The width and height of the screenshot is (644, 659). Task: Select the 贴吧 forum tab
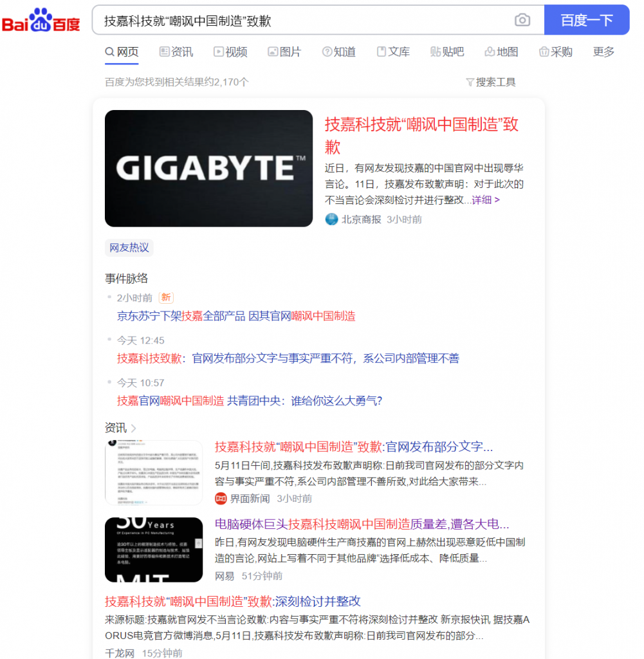click(x=447, y=52)
